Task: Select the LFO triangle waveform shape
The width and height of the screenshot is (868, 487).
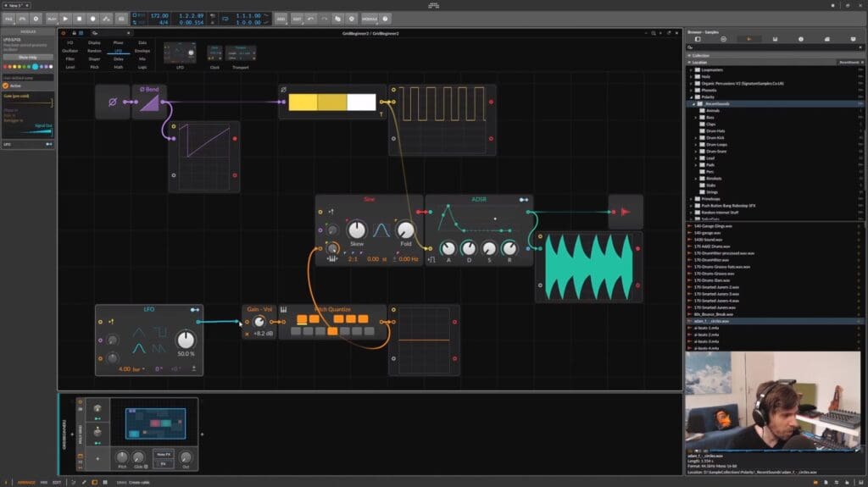Action: (x=138, y=332)
